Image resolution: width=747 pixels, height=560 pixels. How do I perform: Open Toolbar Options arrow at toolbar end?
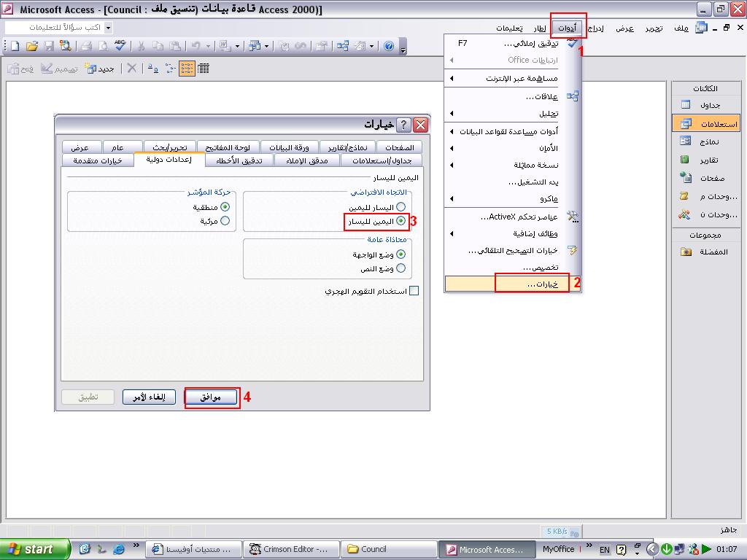[403, 47]
